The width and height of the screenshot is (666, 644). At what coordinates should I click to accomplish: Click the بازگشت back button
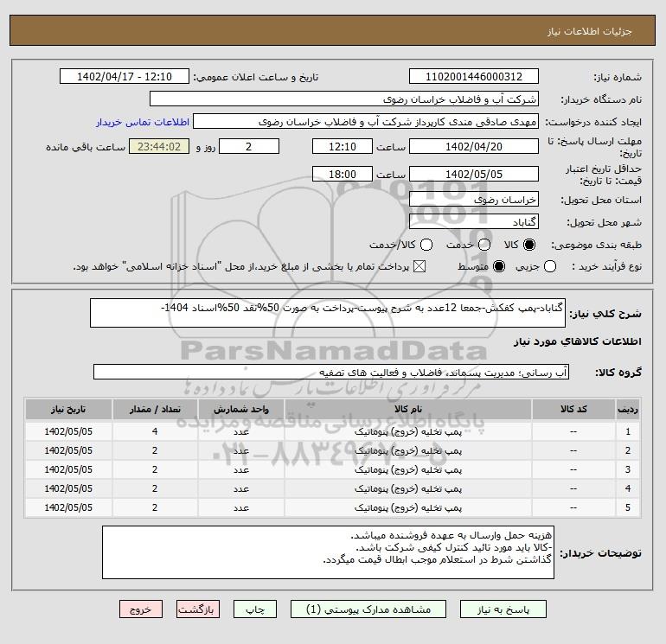coord(198,609)
